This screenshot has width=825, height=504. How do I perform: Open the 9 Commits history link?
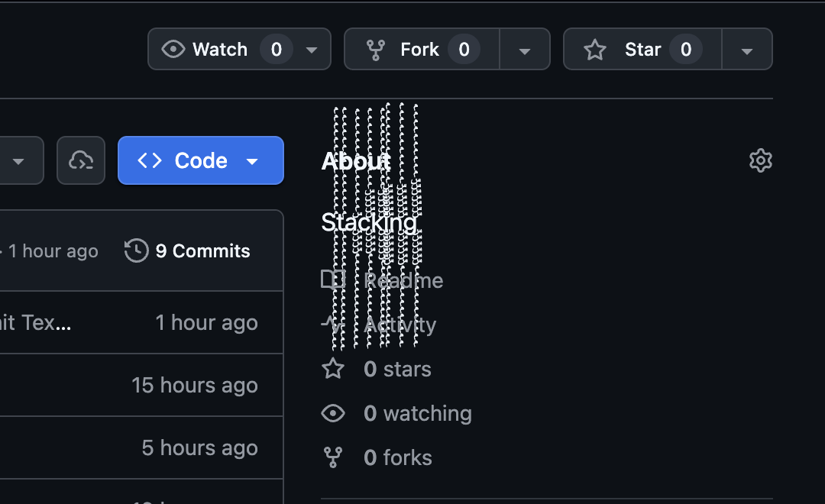pos(202,250)
